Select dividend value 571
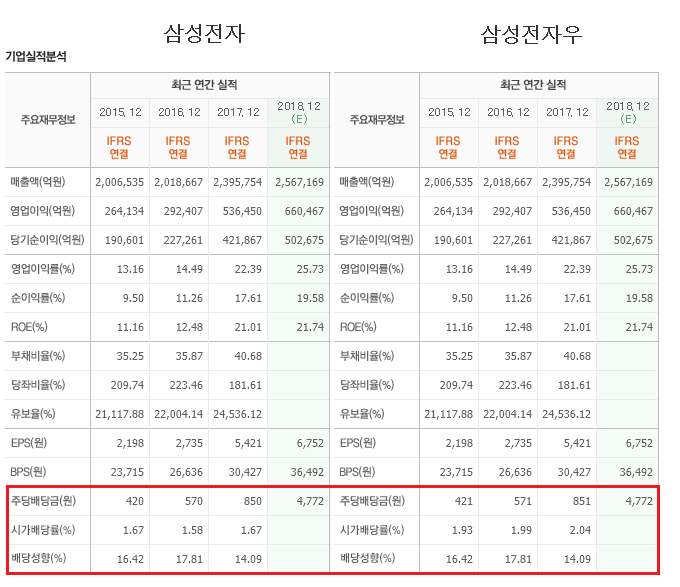 (x=523, y=501)
